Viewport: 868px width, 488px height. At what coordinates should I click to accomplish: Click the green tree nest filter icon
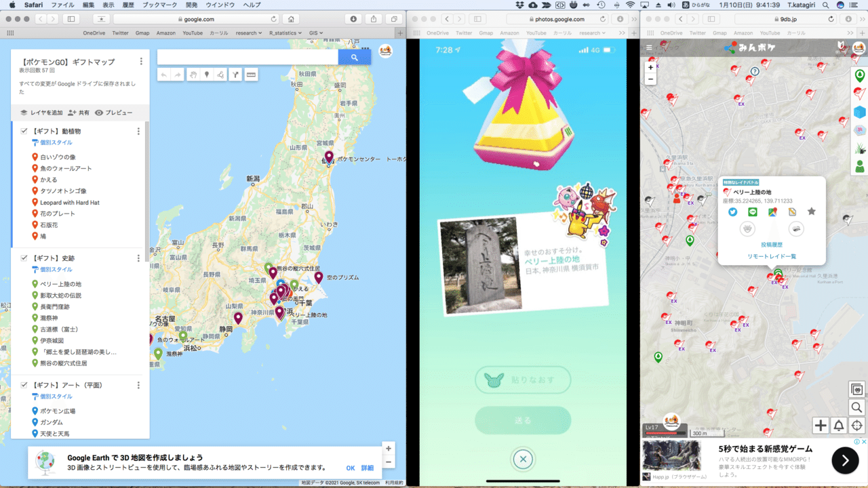[860, 75]
